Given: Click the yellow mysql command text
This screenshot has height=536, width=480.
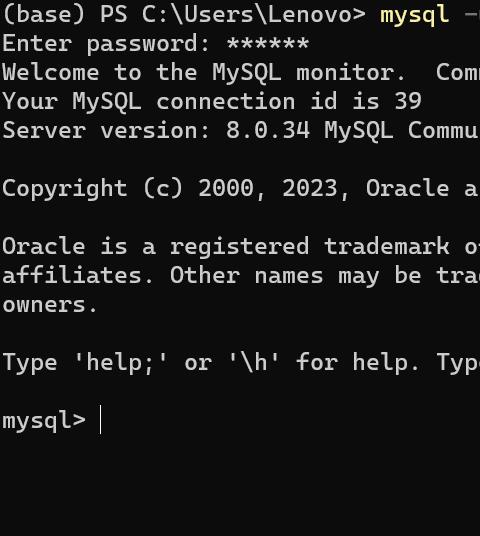Looking at the screenshot, I should point(415,15).
